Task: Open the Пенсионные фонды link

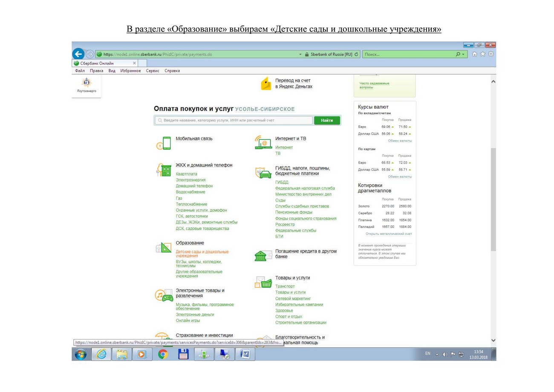Action: [x=294, y=212]
